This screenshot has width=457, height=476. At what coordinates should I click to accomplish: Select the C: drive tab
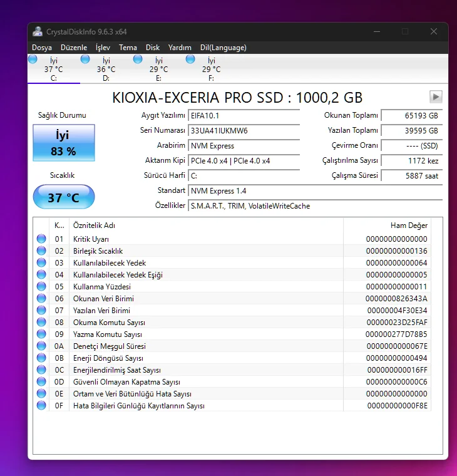(x=54, y=69)
